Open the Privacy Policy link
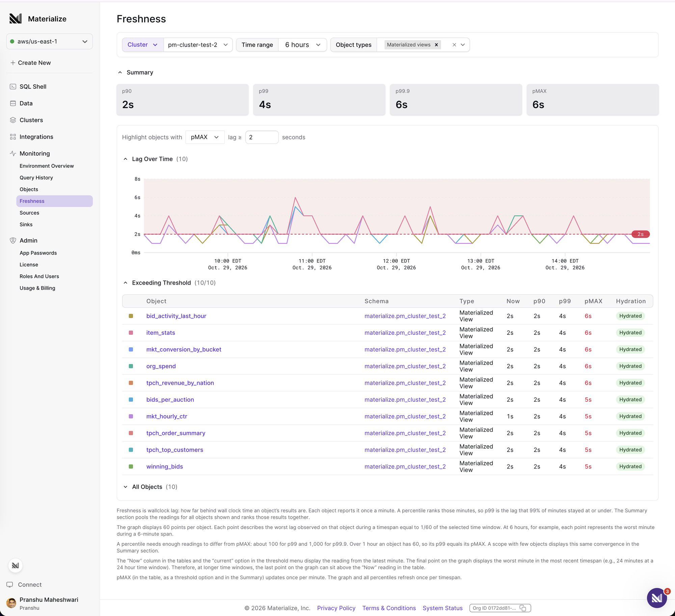675x616 pixels. click(336, 608)
